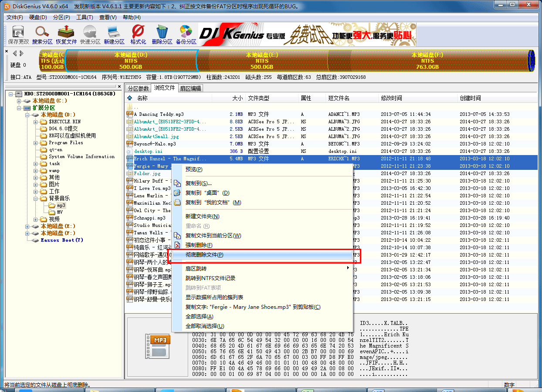
Task: Click the MP3 icon of A Dancing Teddy.mp3
Action: coord(130,114)
